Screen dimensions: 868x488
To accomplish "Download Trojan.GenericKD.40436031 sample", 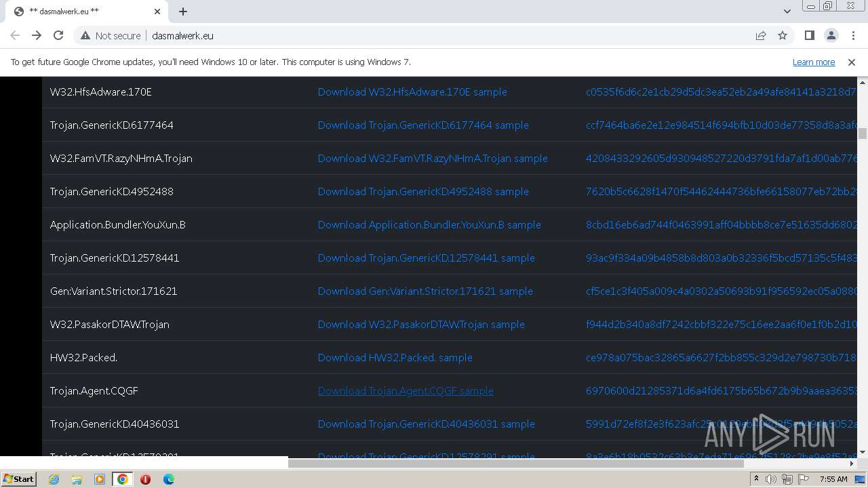I will coord(427,424).
